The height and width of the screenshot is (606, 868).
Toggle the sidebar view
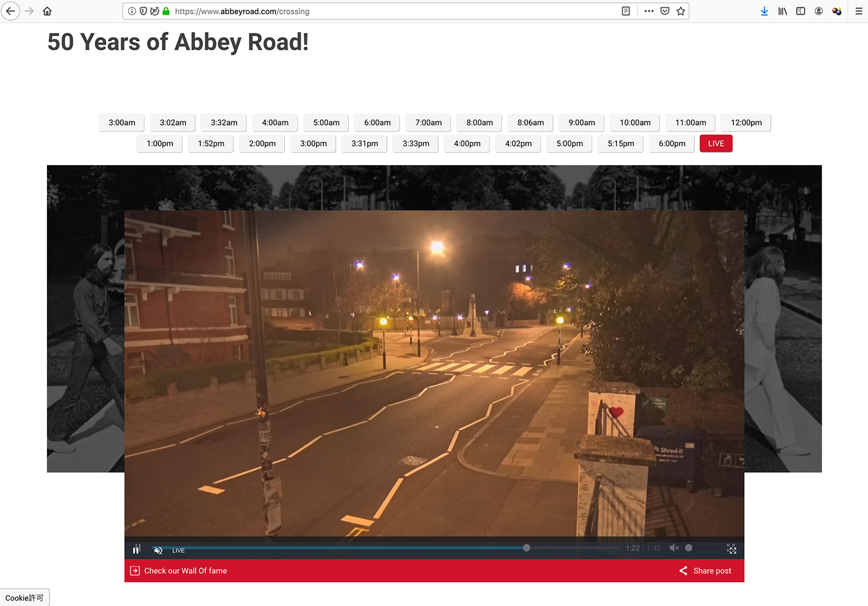point(801,11)
